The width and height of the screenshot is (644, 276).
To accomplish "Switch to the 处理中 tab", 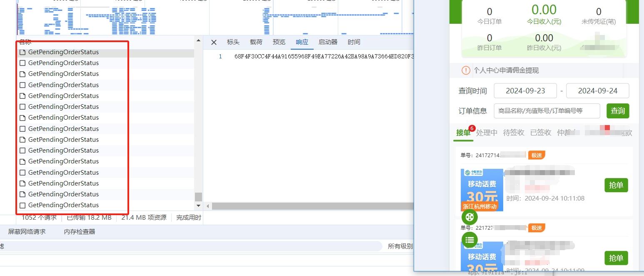I will [487, 133].
